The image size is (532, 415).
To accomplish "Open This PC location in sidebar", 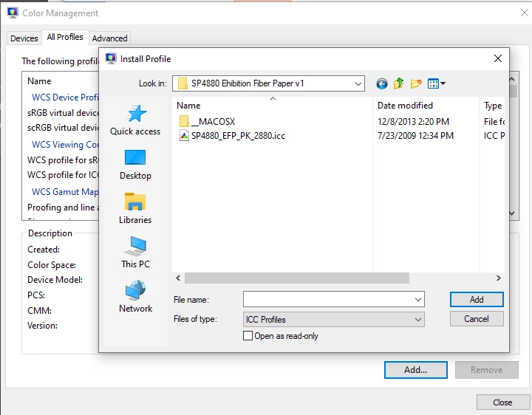I will 135,253.
